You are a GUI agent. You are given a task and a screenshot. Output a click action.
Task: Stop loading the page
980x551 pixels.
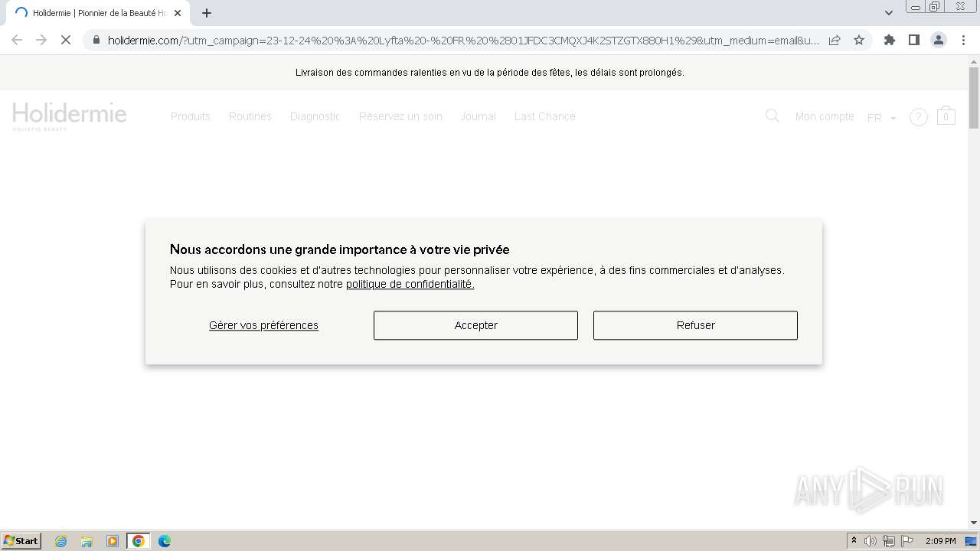[x=66, y=40]
